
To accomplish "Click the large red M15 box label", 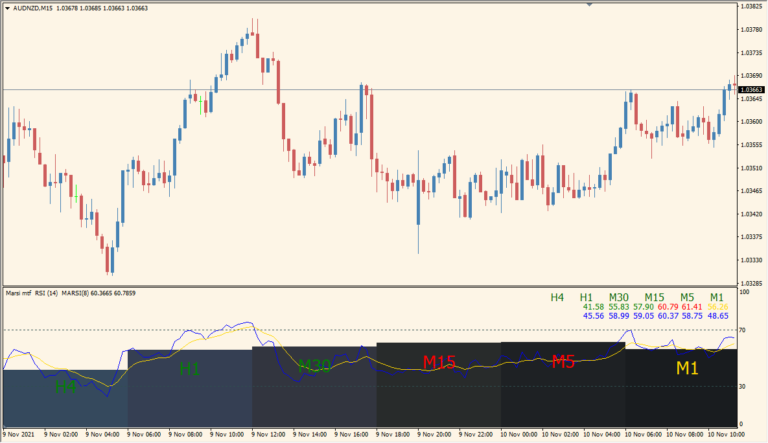I will (438, 362).
